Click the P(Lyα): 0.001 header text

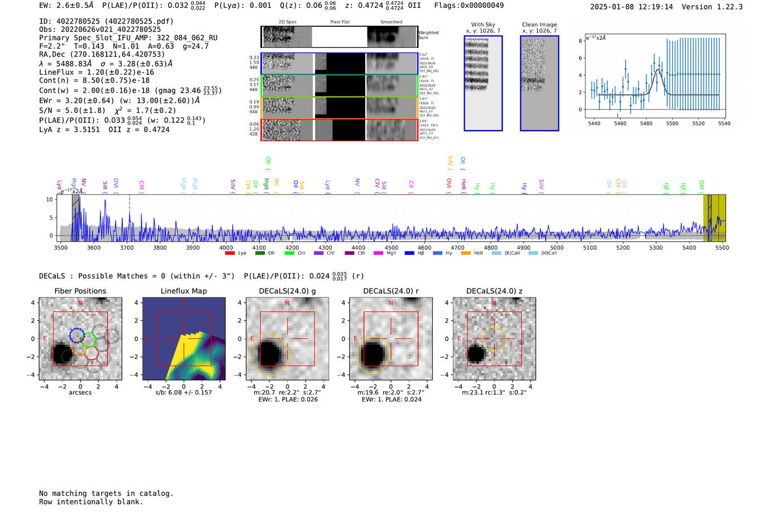[x=243, y=6]
